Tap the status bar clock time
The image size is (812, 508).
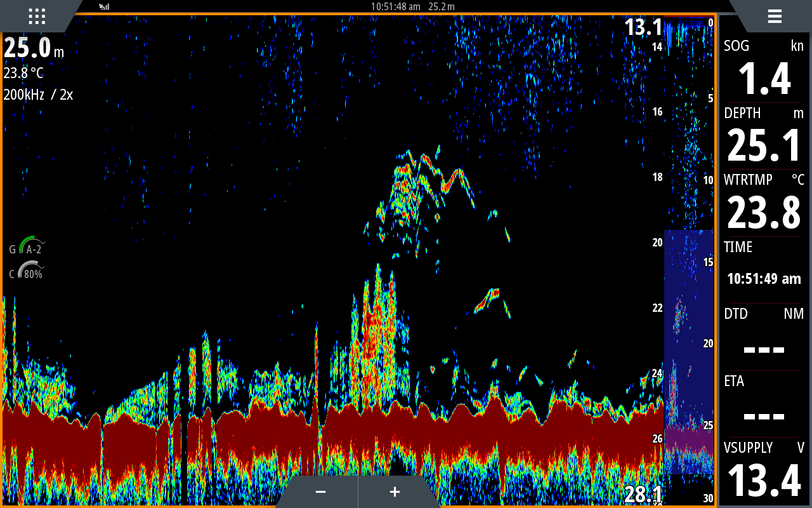pos(395,6)
